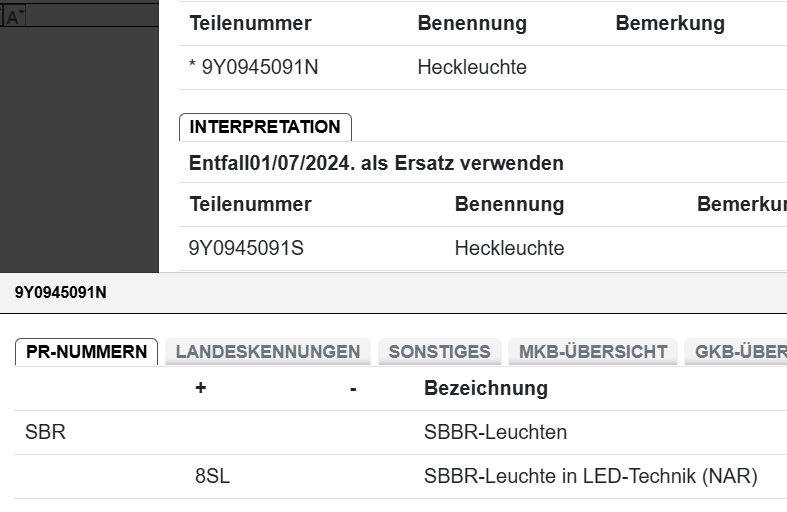
Task: Switch to the PR-NUMMERN tab
Action: pyautogui.click(x=86, y=351)
